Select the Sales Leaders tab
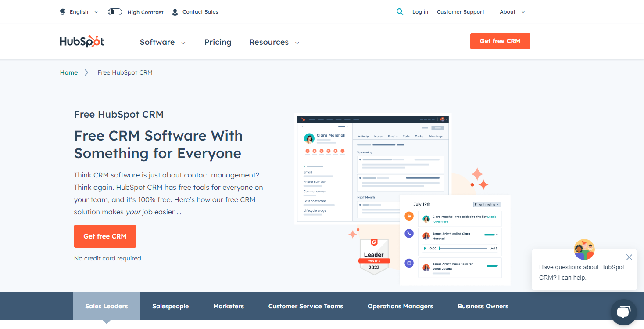 tap(107, 306)
